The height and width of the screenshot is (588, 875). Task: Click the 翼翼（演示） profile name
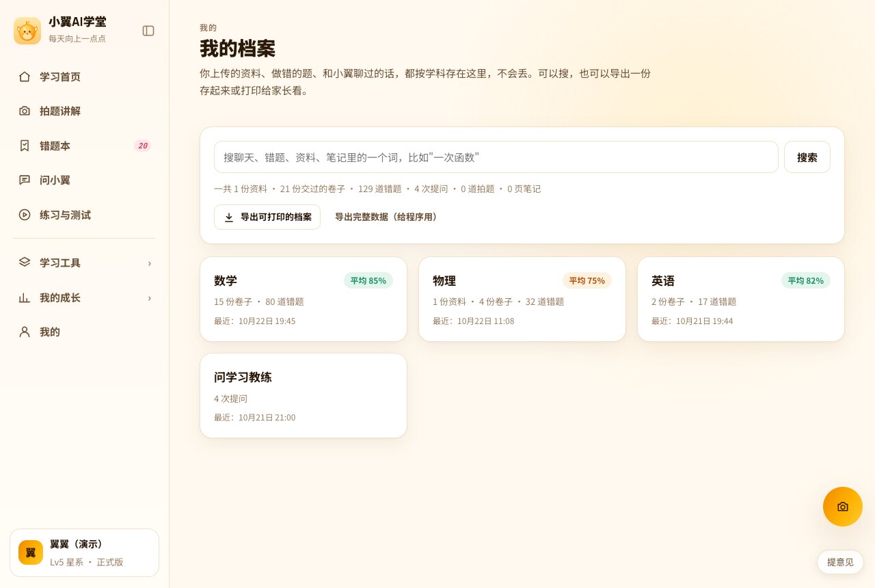(77, 544)
